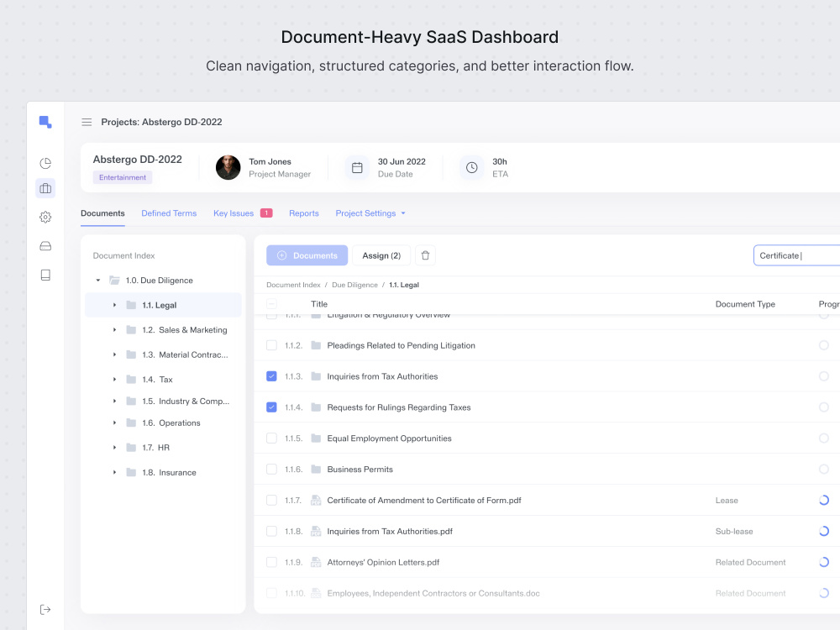Check the 1.1.7. Certificate of Amendment checkbox

pyautogui.click(x=271, y=501)
